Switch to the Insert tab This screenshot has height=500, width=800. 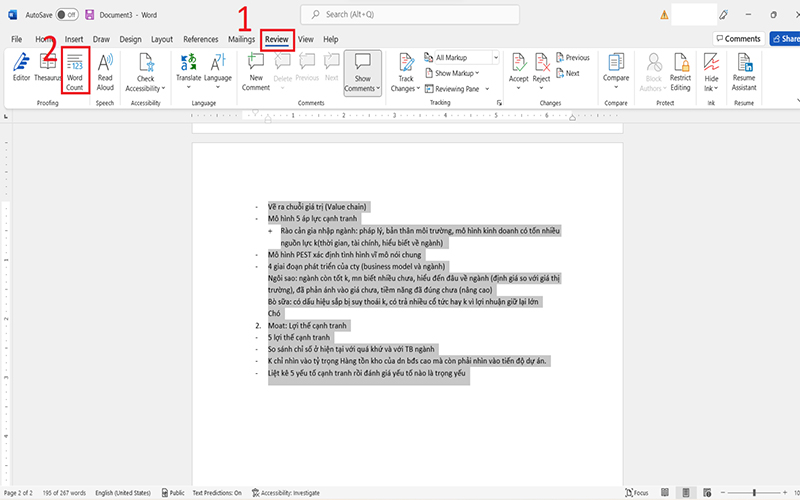point(74,39)
